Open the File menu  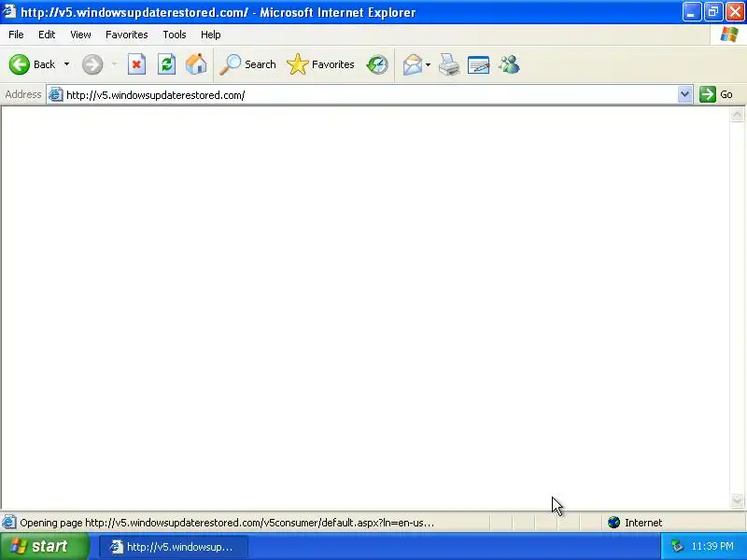coord(16,35)
